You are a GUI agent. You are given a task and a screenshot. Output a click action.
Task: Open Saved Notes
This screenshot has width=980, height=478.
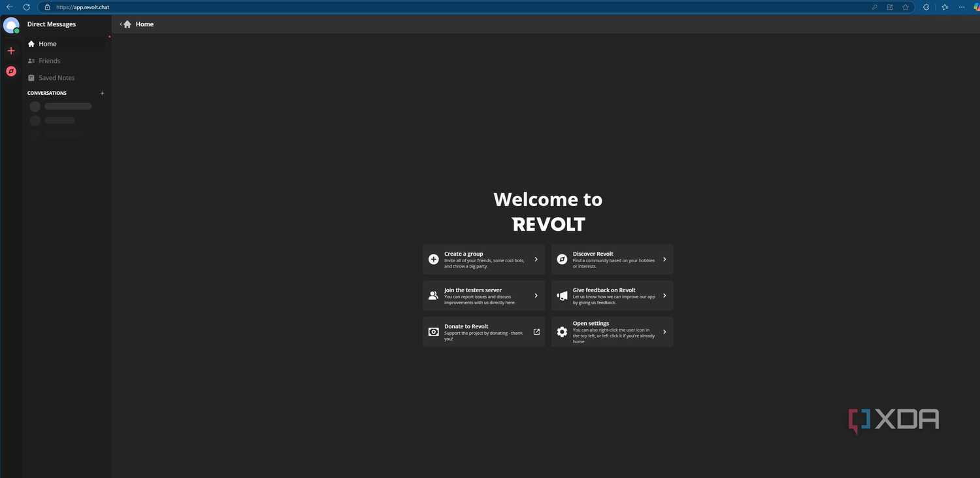65,78
